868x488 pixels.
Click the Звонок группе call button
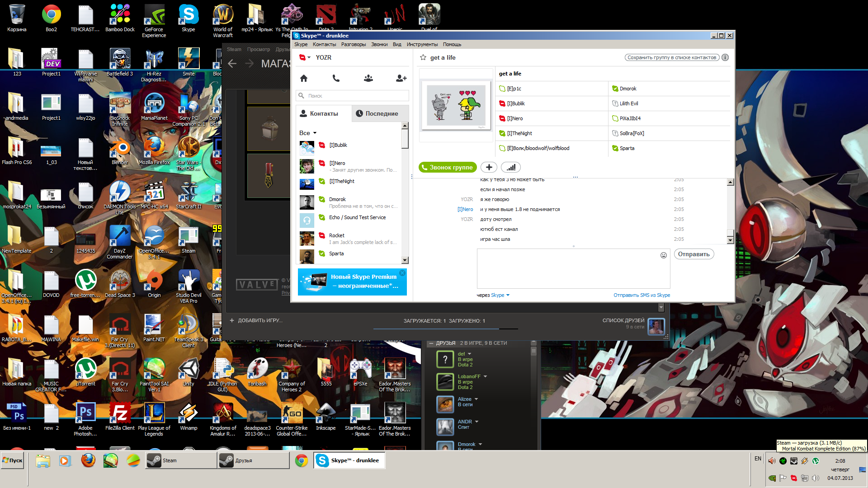447,167
